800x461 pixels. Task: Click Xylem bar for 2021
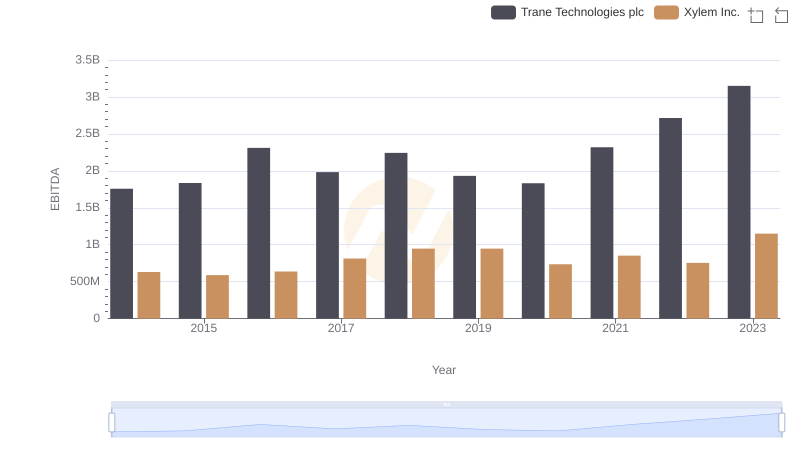tap(629, 287)
